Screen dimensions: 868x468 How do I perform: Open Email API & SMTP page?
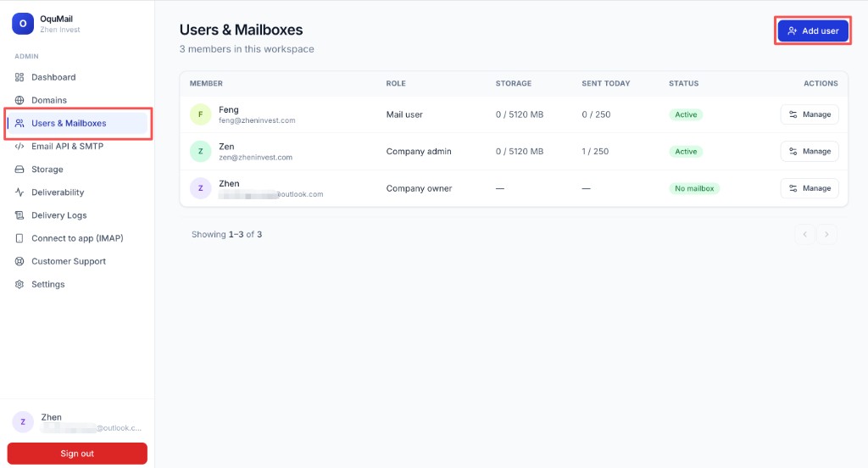coord(77,146)
